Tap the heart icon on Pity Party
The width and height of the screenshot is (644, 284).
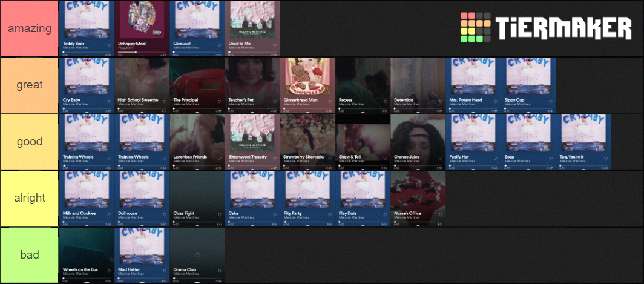point(329,214)
